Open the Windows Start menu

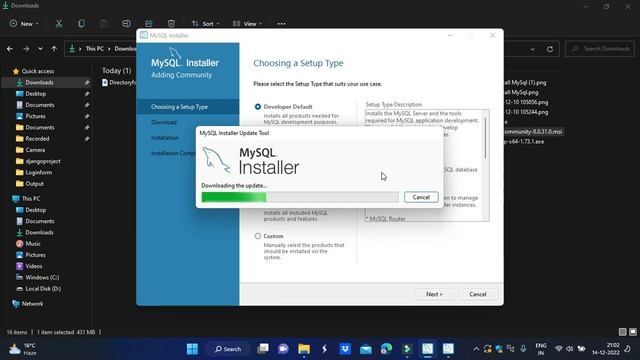click(192, 349)
